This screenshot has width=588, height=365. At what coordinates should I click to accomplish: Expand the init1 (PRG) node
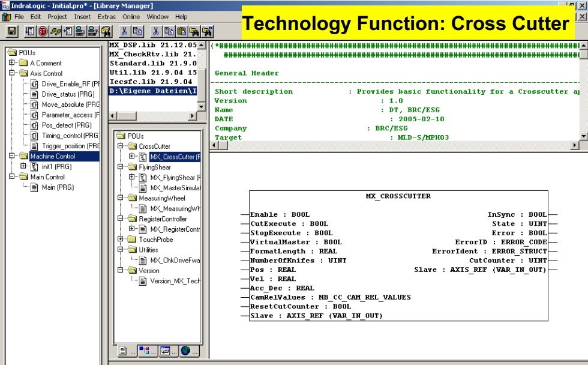pos(23,166)
